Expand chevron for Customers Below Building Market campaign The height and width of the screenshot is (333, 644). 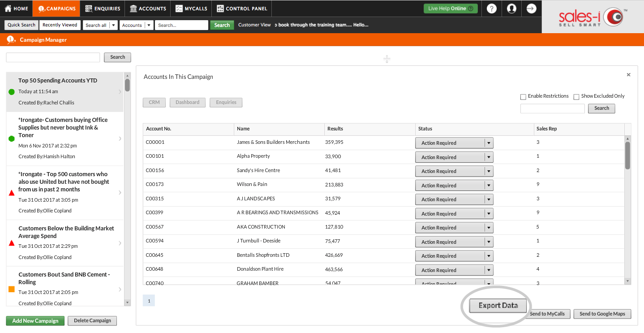click(120, 243)
